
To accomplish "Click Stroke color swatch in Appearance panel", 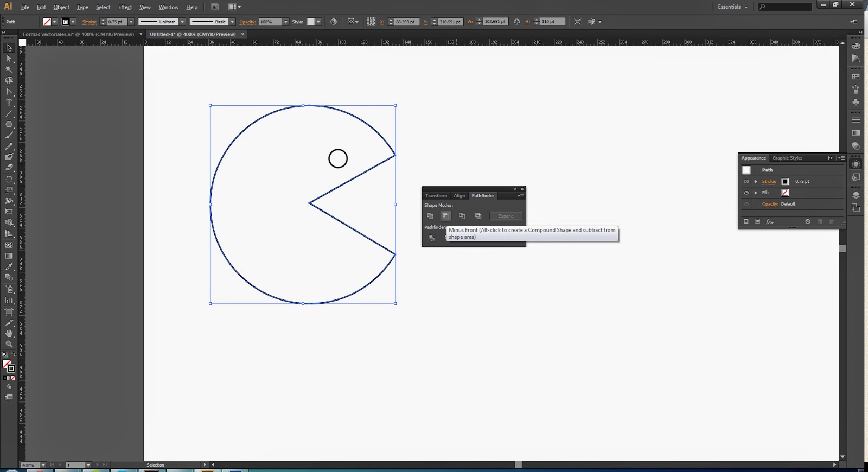I will [785, 182].
